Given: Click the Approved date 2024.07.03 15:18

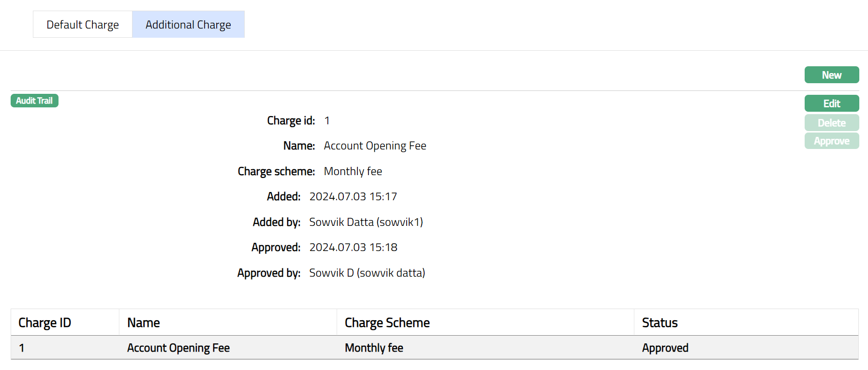Looking at the screenshot, I should point(353,247).
